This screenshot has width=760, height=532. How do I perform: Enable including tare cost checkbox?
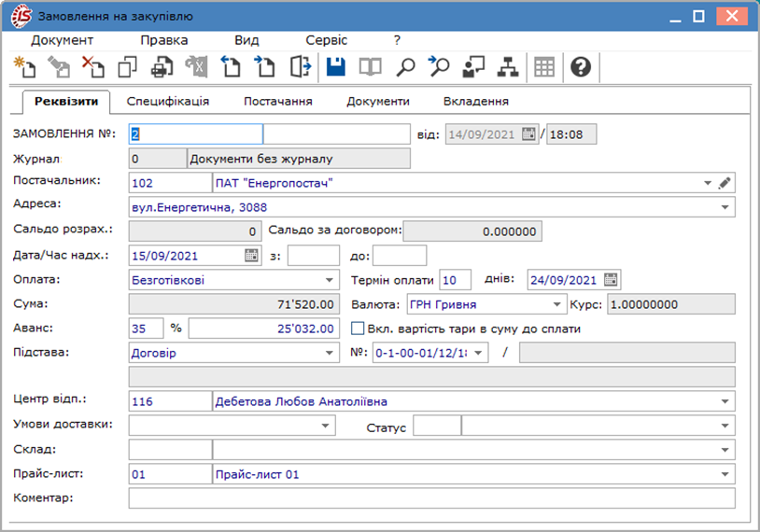coord(358,328)
